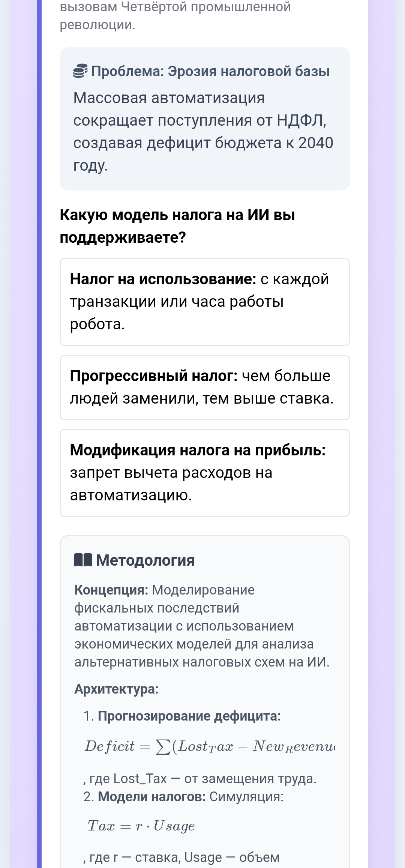The image size is (405, 868).
Task: Click the open book icon beside Методология
Action: (x=83, y=560)
